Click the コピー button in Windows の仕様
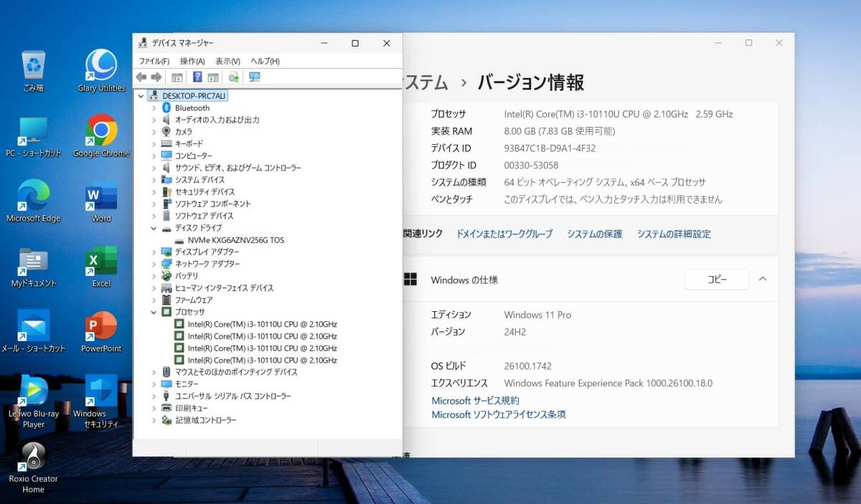The width and height of the screenshot is (861, 504). (716, 280)
